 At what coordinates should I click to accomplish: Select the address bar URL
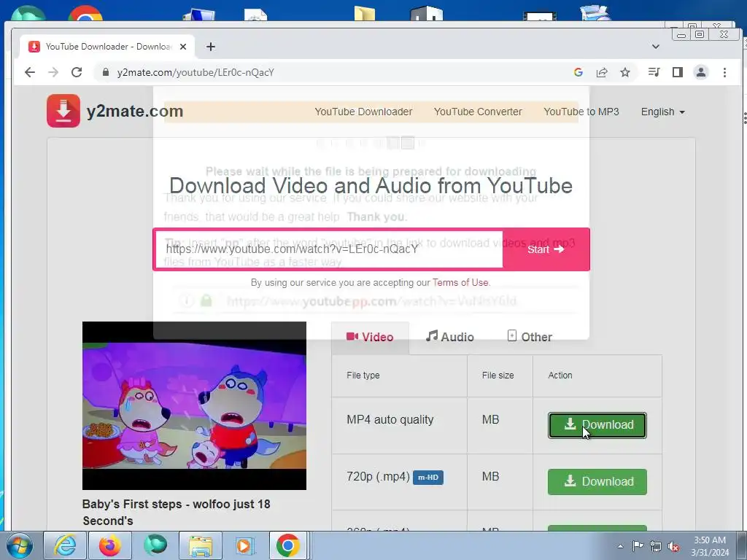click(x=196, y=72)
